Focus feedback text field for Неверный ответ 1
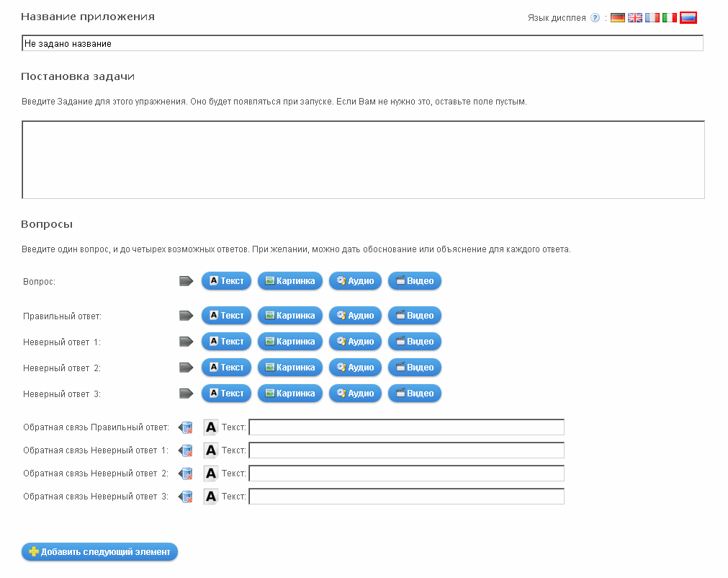This screenshot has width=728, height=578. (407, 450)
